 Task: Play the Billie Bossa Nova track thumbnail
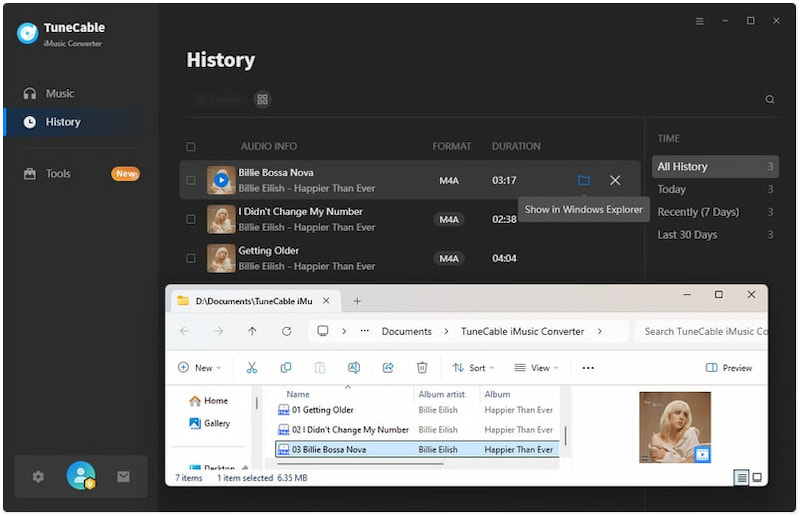(221, 180)
